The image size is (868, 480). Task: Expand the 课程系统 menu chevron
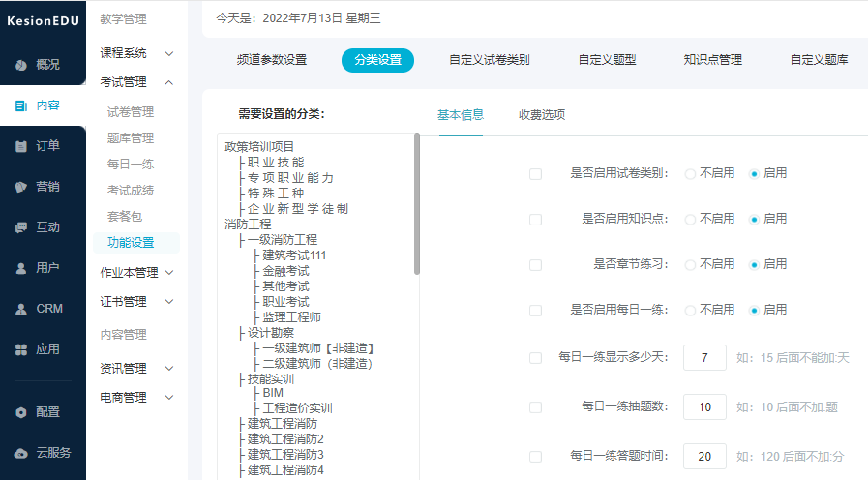pos(169,53)
